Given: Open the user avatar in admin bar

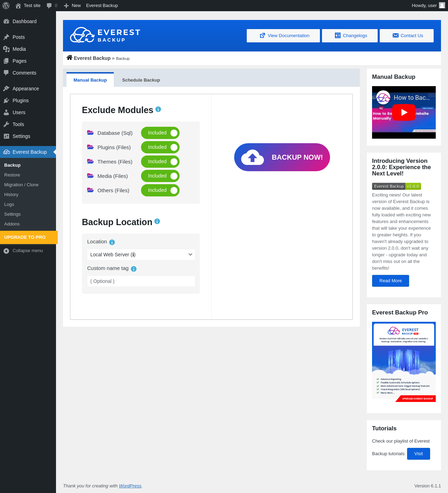Looking at the screenshot, I should click(442, 5).
